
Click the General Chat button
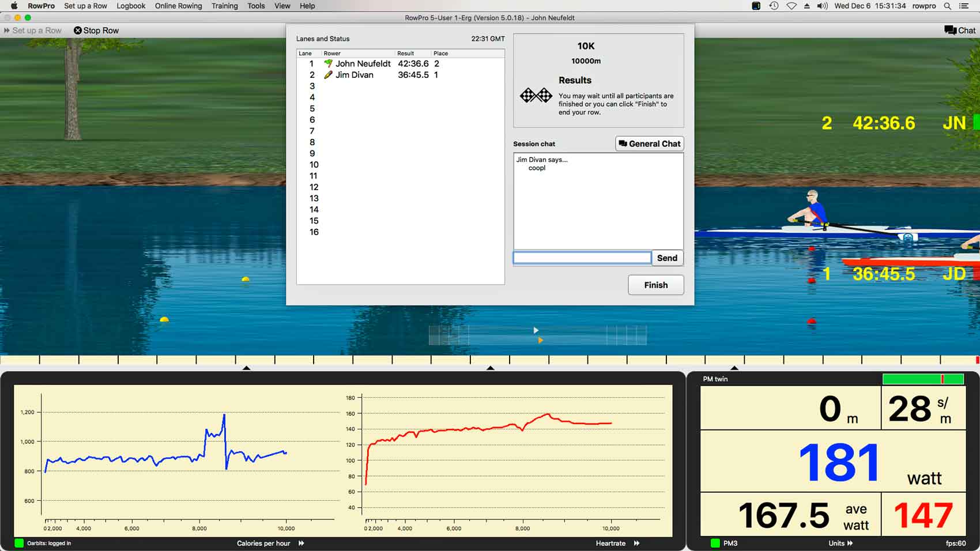(x=649, y=144)
